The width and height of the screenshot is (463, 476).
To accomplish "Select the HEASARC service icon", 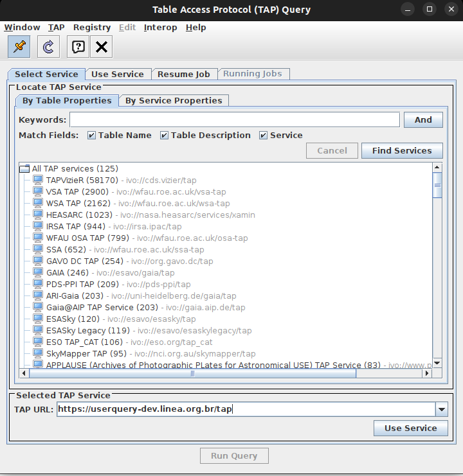I will tap(37, 215).
